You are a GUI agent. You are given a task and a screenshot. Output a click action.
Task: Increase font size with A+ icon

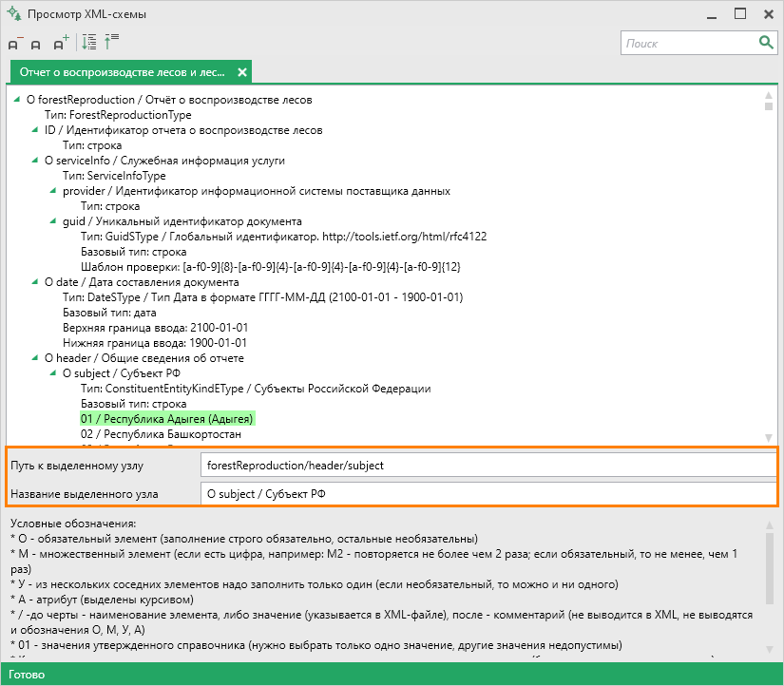61,43
